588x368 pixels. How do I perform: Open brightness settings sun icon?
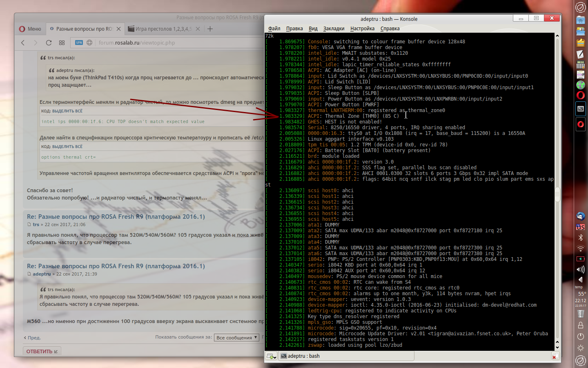pyautogui.click(x=580, y=348)
